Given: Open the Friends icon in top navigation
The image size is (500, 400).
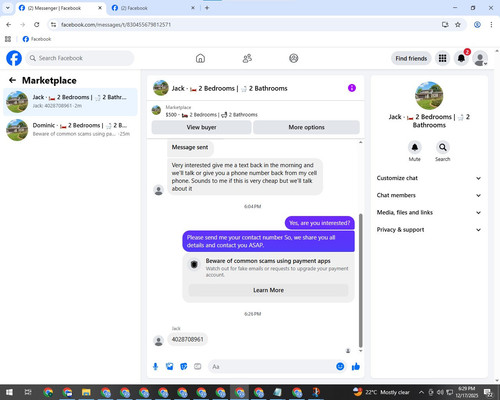Looking at the screenshot, I should point(247,58).
